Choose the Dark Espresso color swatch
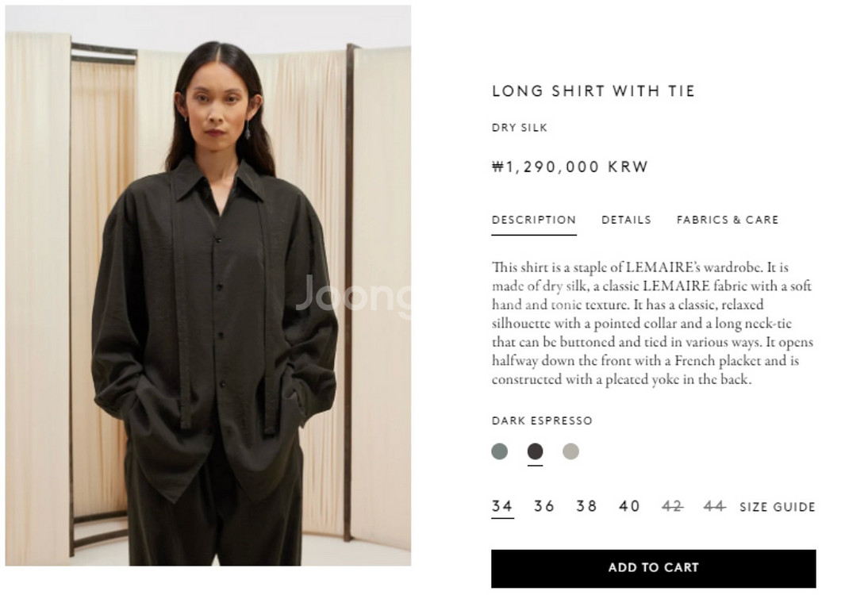Viewport: 868px width, 595px height. (x=535, y=451)
